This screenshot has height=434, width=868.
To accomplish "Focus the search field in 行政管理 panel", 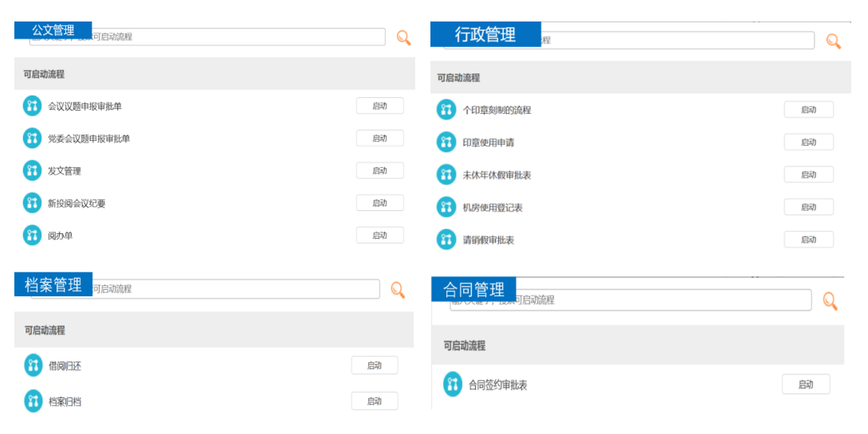I will coord(629,41).
